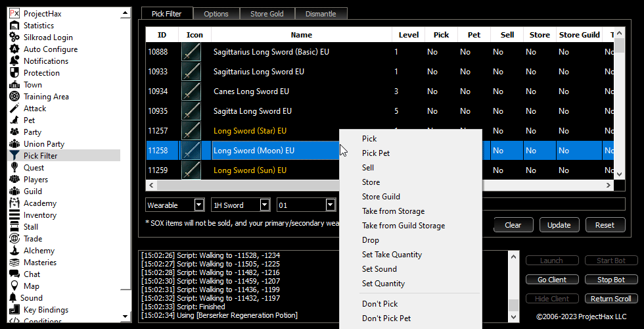Click the item list vertical scrollbar

point(619,105)
